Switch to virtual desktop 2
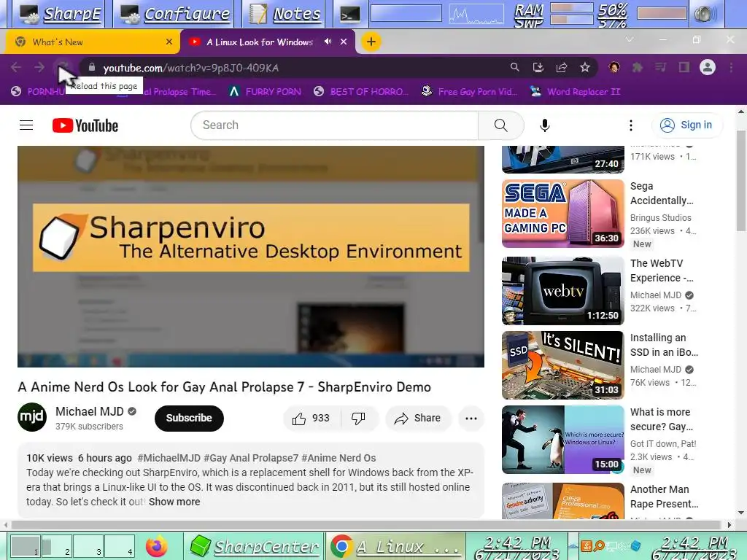 [57, 546]
